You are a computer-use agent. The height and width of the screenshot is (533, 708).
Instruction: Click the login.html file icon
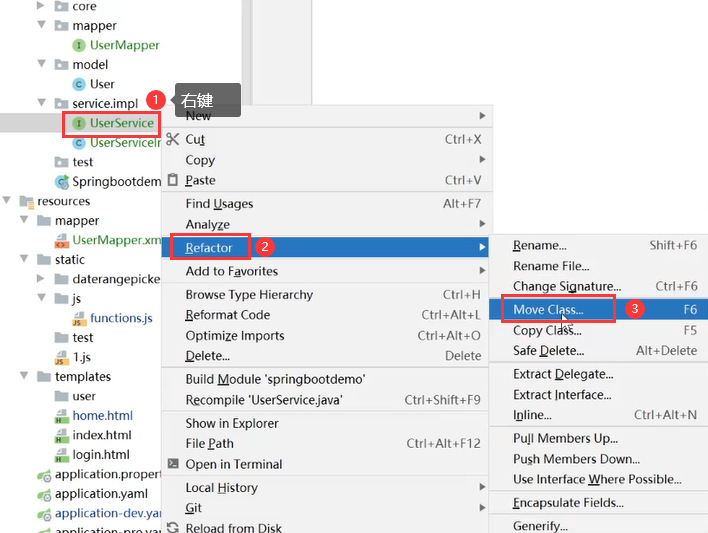click(61, 455)
